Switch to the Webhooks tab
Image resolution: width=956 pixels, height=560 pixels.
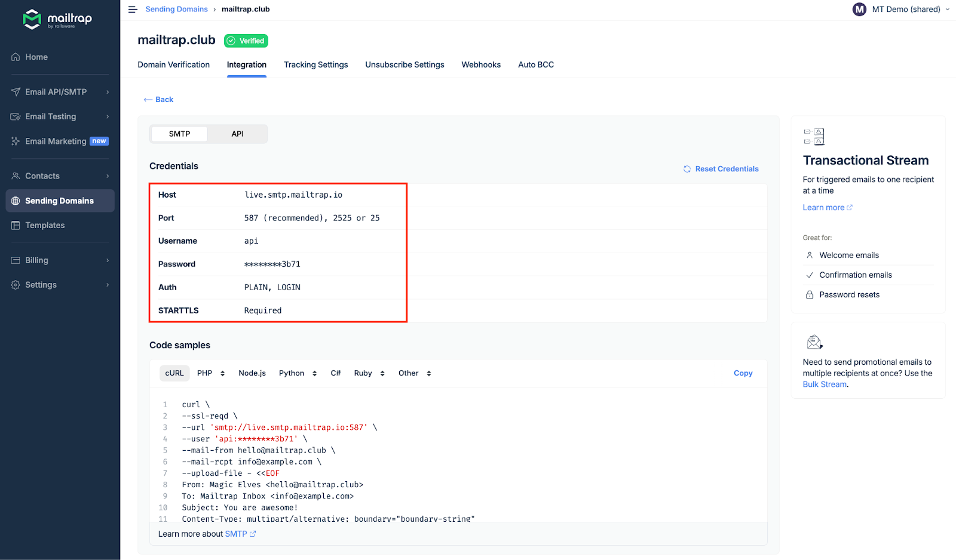click(x=481, y=65)
